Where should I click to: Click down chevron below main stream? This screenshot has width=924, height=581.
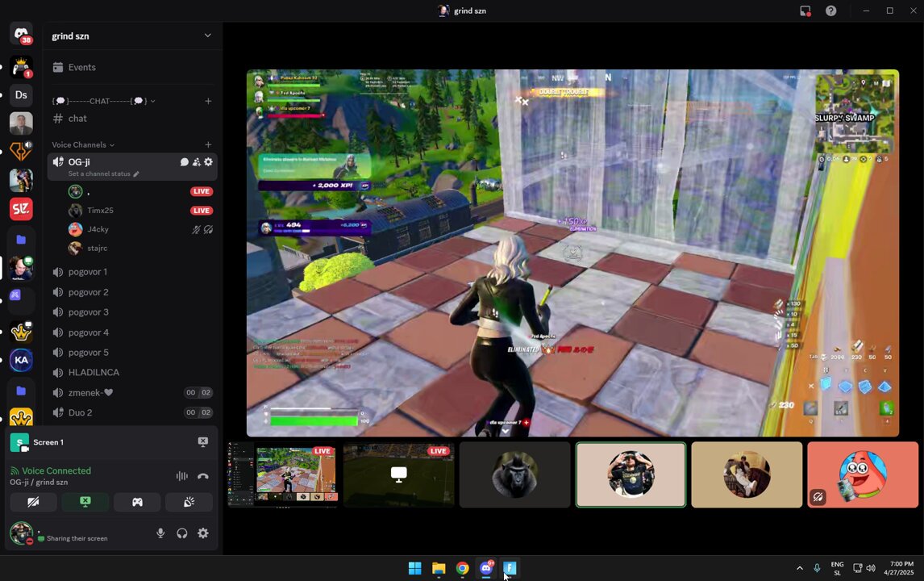[505, 431]
